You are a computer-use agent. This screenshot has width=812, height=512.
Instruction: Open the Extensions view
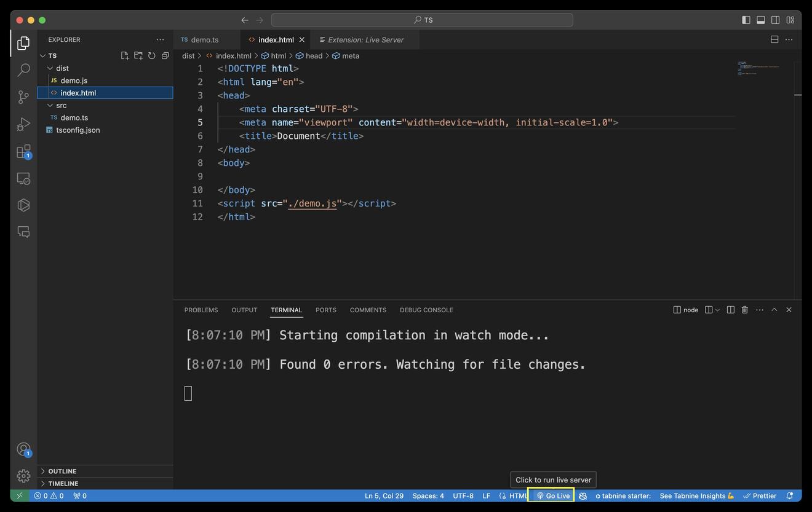23,151
